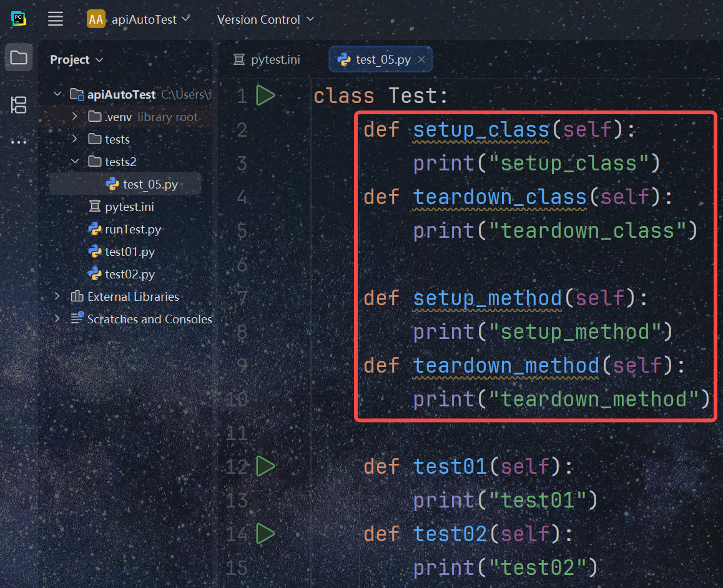Screen dimensions: 723x588
Task: Switch to the pytest.ini editor tab
Action: tap(267, 59)
